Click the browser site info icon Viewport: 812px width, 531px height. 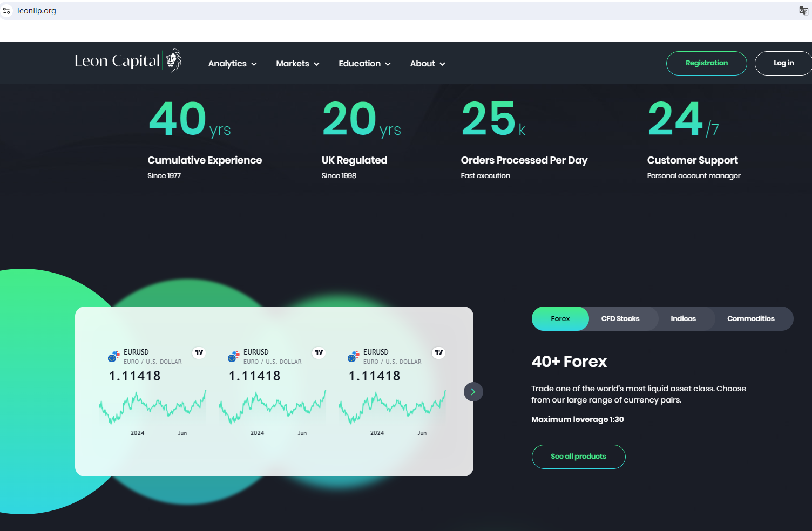(x=7, y=11)
